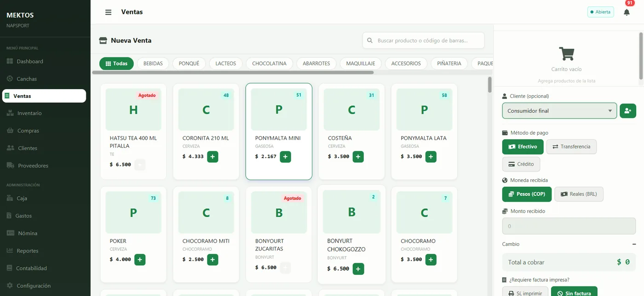Filter products by ABARROTES category
Viewport: 644px width, 296px height.
(x=316, y=63)
